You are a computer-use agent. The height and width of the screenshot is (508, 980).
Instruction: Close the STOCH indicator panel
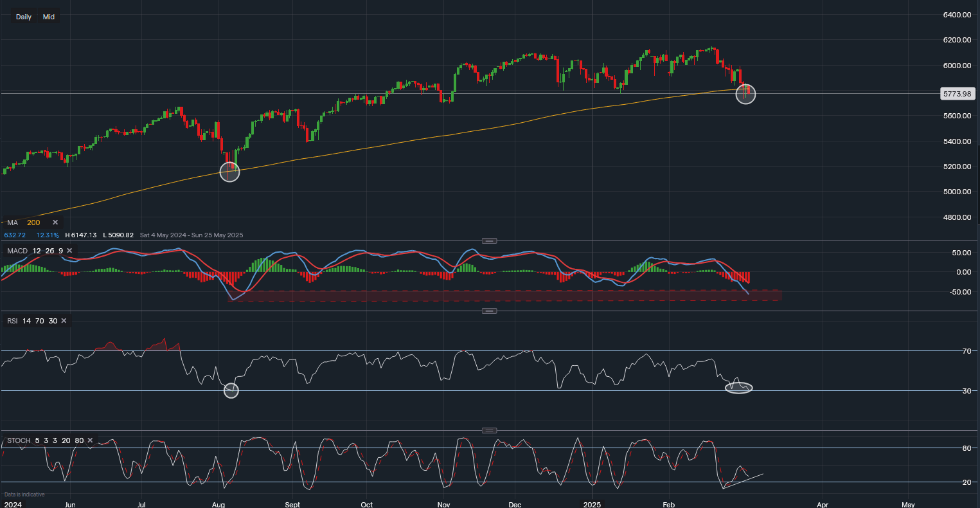[90, 440]
